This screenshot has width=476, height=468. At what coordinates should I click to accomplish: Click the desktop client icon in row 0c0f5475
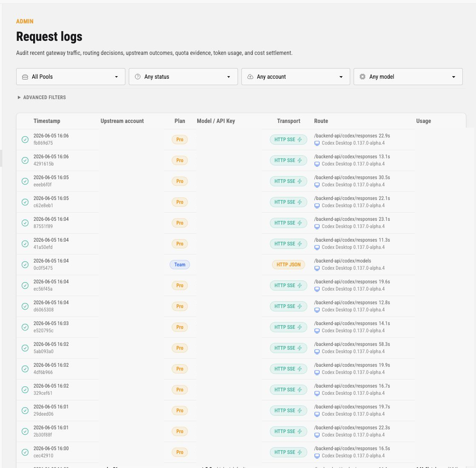[x=317, y=268]
